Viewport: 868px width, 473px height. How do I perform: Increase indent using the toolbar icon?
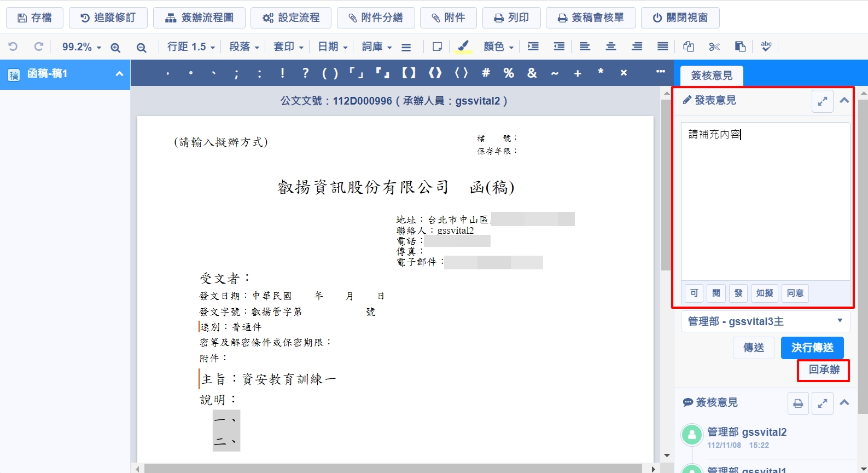533,47
